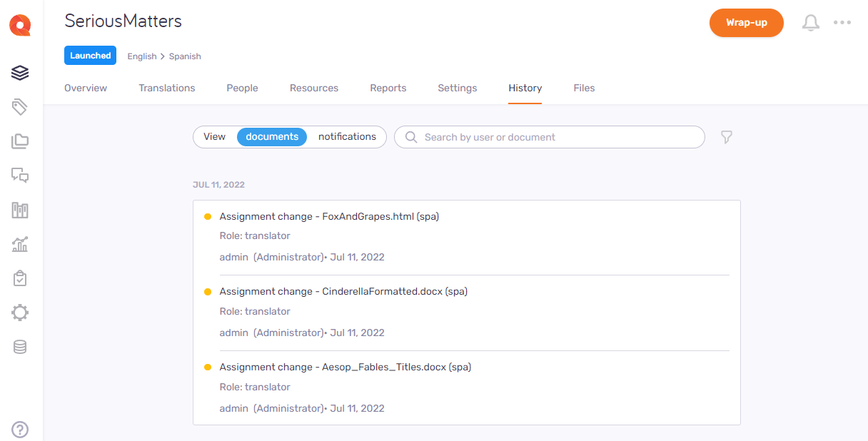The width and height of the screenshot is (868, 441).
Task: Open the books resources icon in sidebar
Action: [20, 211]
